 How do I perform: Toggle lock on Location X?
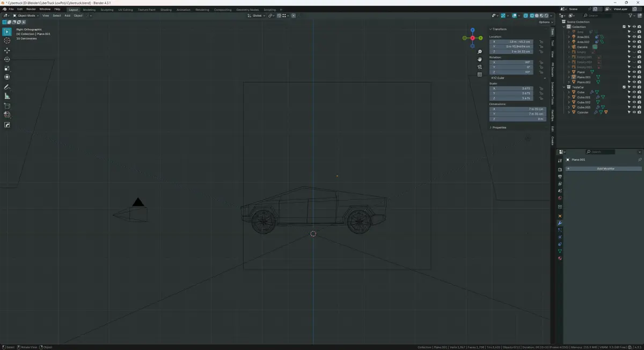click(541, 41)
